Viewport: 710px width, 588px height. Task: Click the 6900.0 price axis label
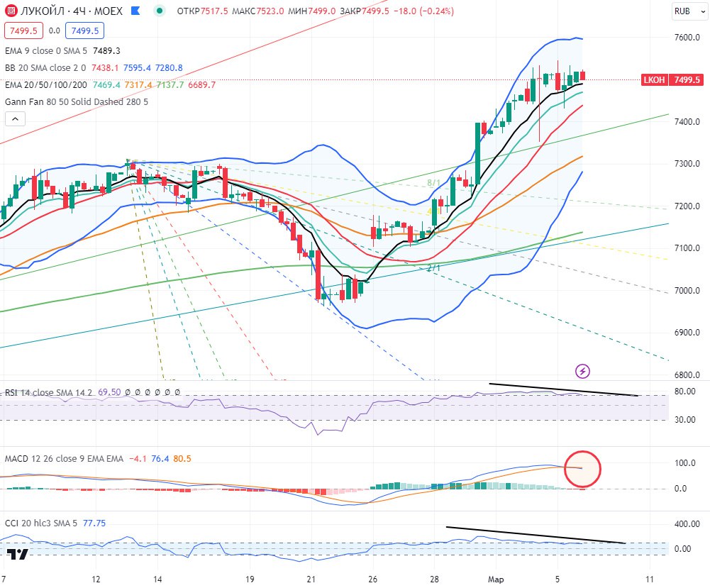687,333
